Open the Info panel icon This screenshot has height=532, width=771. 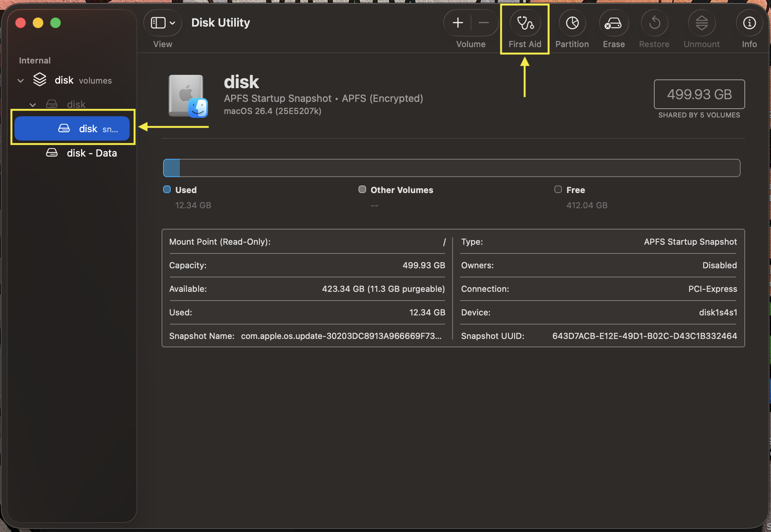749,23
